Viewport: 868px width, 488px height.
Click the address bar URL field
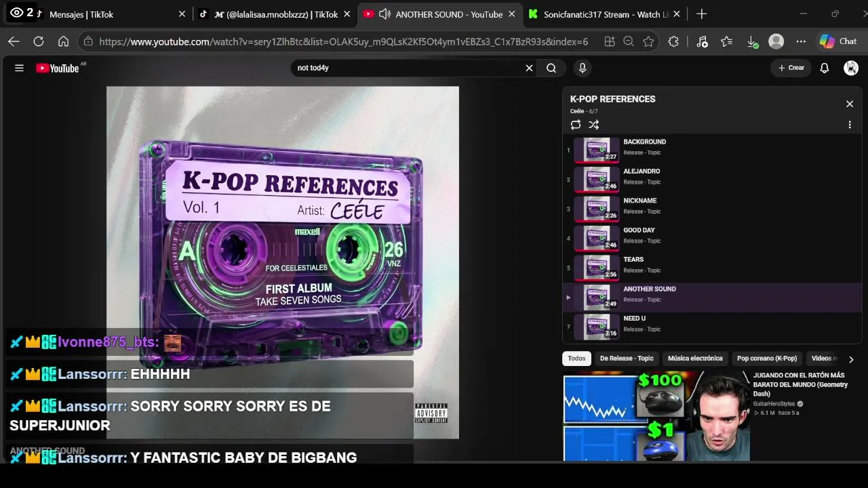click(343, 41)
